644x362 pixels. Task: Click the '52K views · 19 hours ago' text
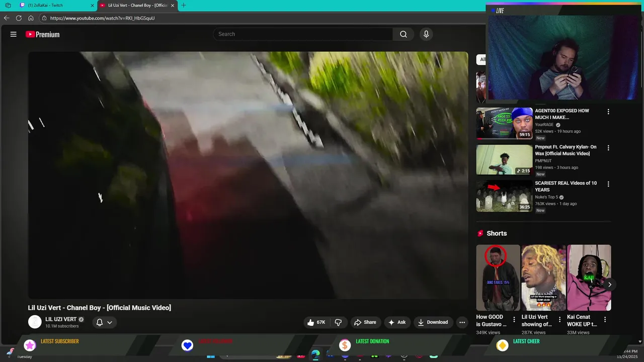pyautogui.click(x=557, y=131)
